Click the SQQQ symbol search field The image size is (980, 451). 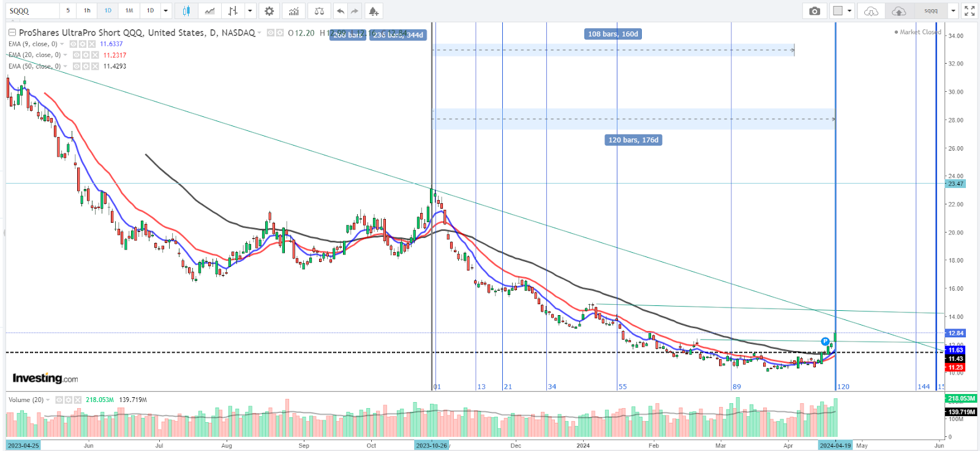click(x=33, y=11)
